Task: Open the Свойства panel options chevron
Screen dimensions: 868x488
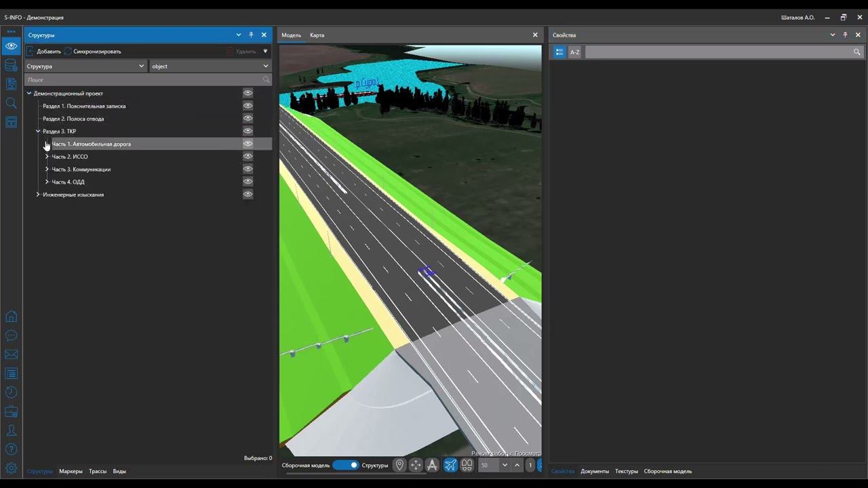Action: (833, 35)
